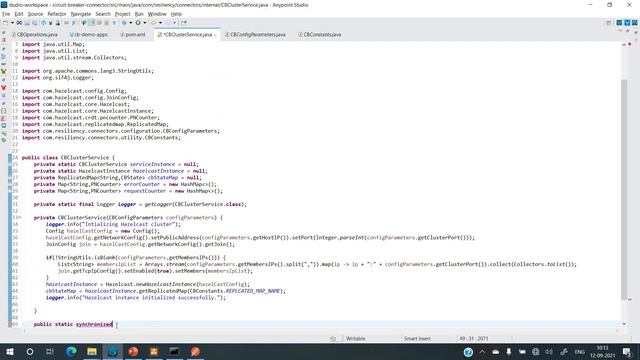Click the logger declaration line
The width and height of the screenshot is (640, 360).
pyautogui.click(x=140, y=204)
